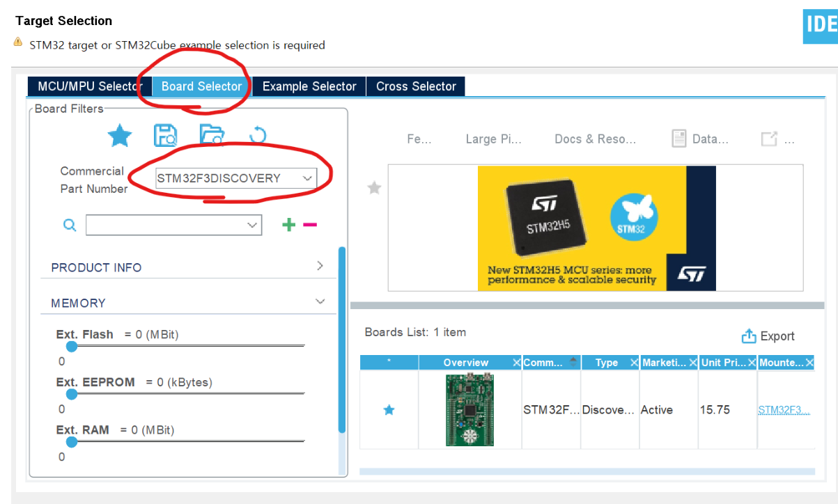Remove the Marketing status column with its X
This screenshot has width=838, height=504.
click(x=693, y=363)
